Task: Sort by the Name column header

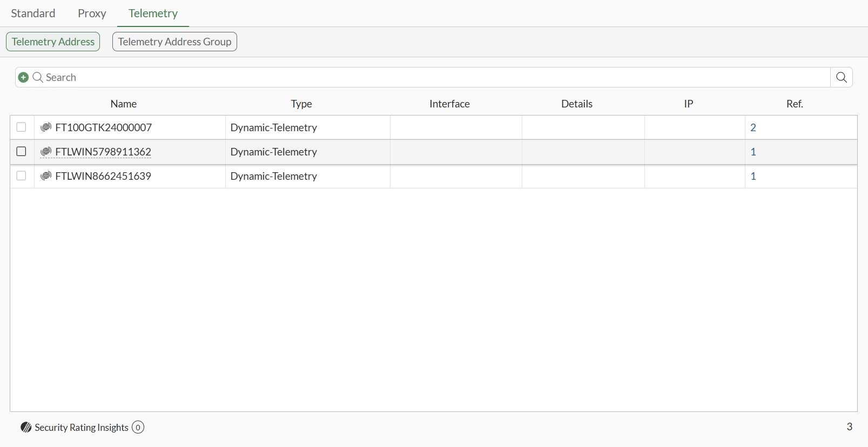Action: [x=124, y=104]
